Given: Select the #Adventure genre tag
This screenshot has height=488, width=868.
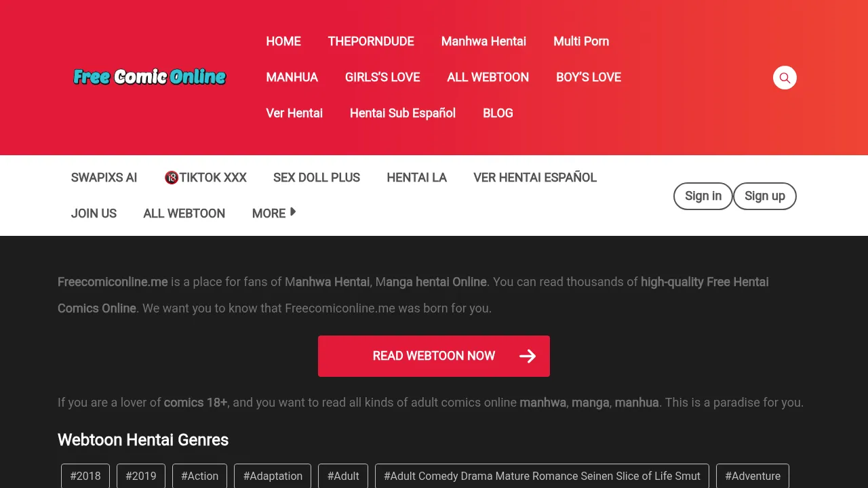Looking at the screenshot, I should (752, 476).
